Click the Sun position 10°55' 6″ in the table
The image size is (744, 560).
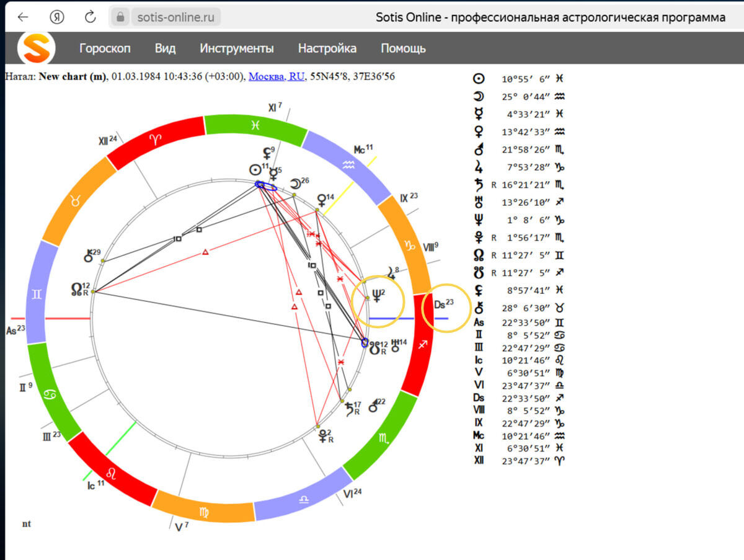pos(525,79)
